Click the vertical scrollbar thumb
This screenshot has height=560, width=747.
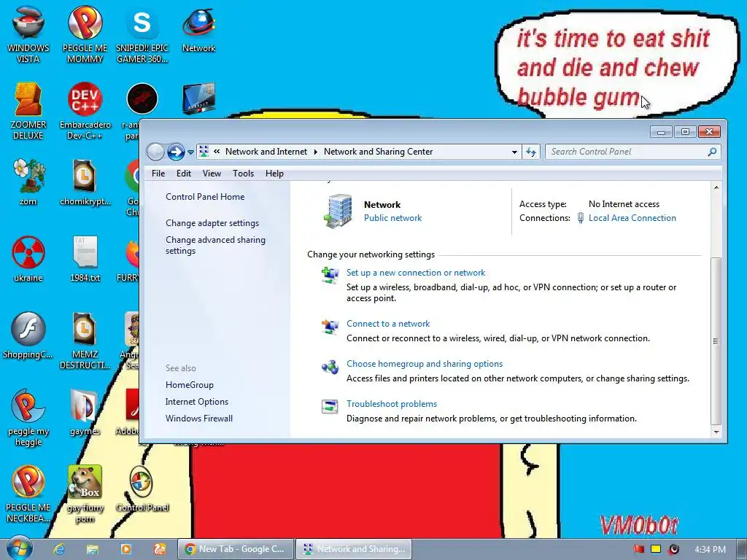716,341
